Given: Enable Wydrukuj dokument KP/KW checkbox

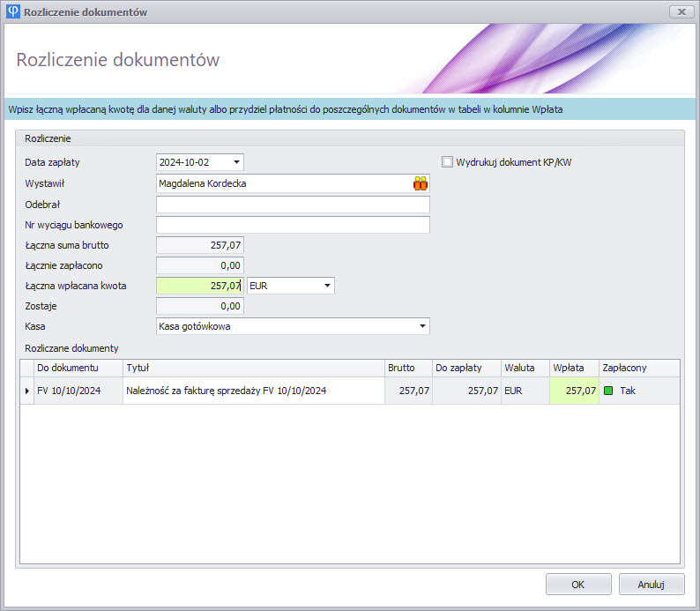Looking at the screenshot, I should (448, 162).
